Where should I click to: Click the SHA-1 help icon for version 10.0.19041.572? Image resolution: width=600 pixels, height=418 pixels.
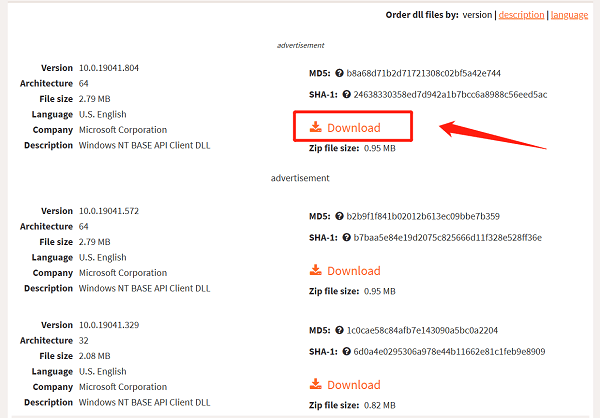[346, 237]
